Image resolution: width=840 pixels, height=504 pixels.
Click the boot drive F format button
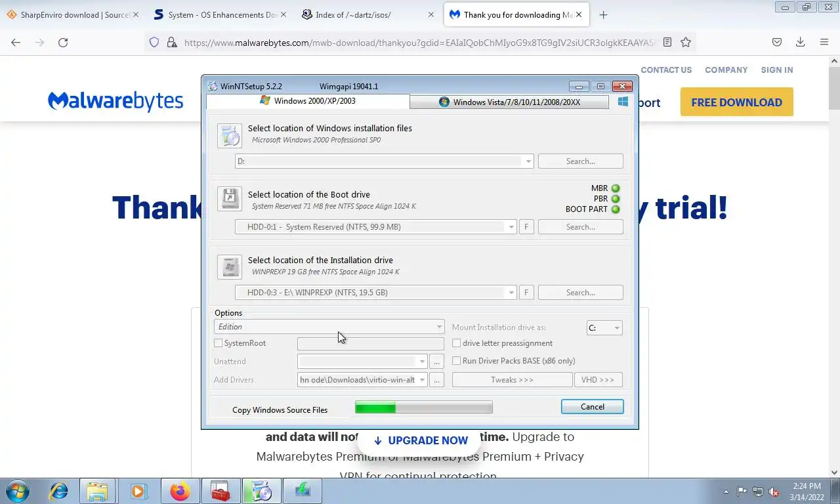(526, 227)
